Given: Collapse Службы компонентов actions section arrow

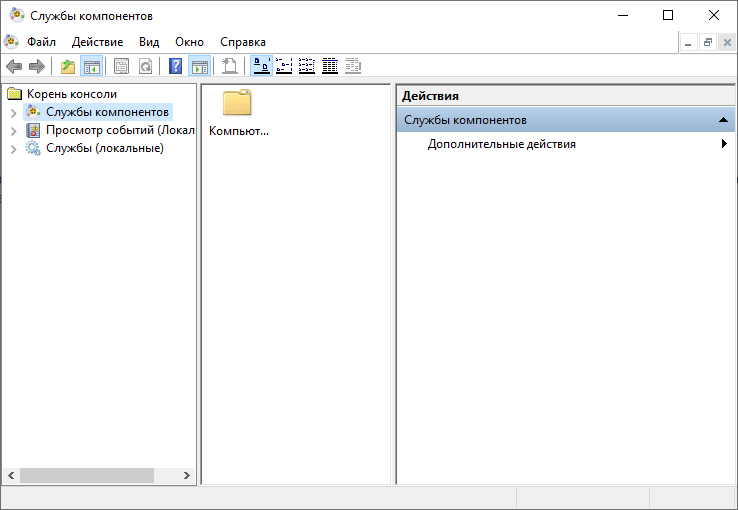Looking at the screenshot, I should point(723,120).
